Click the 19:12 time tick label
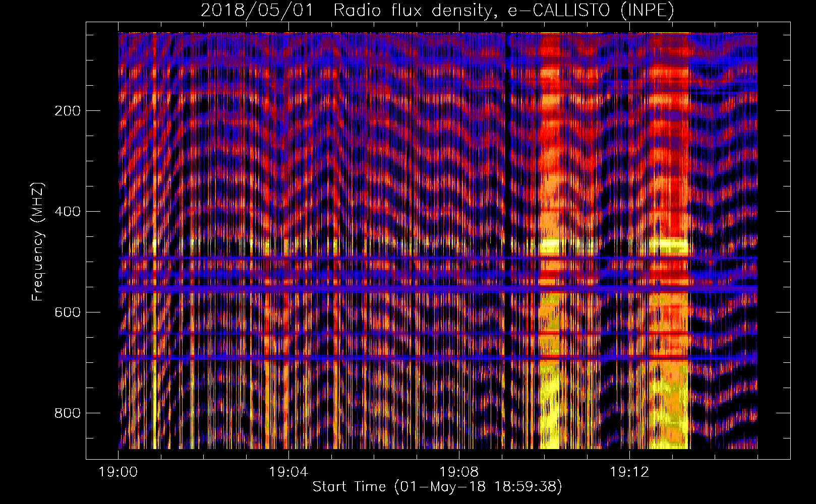Viewport: 816px width, 504px height. click(x=629, y=472)
